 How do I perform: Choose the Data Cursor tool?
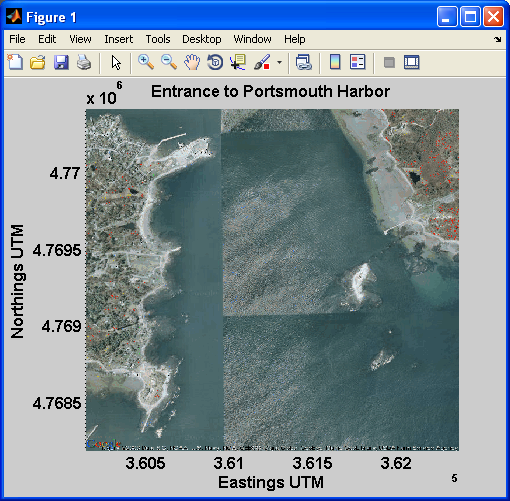tap(238, 62)
